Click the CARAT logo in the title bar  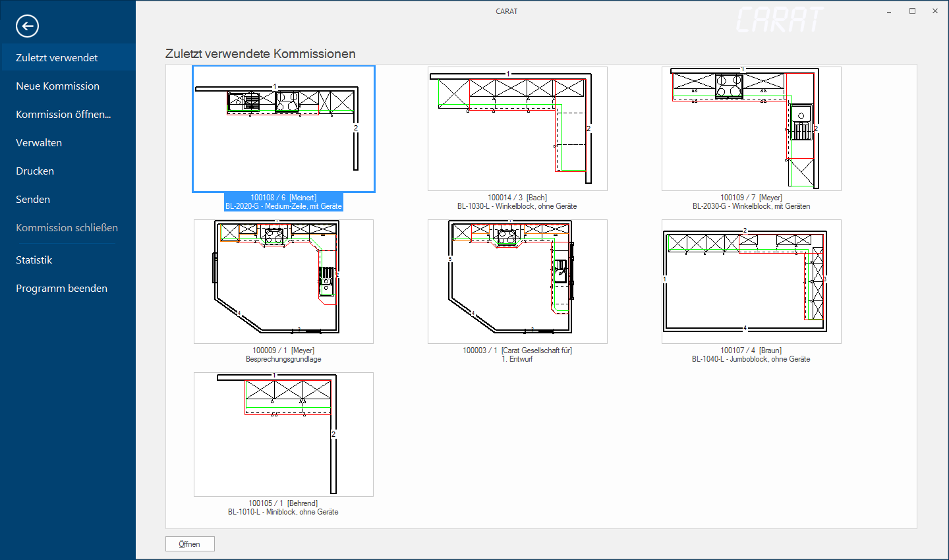pos(778,20)
